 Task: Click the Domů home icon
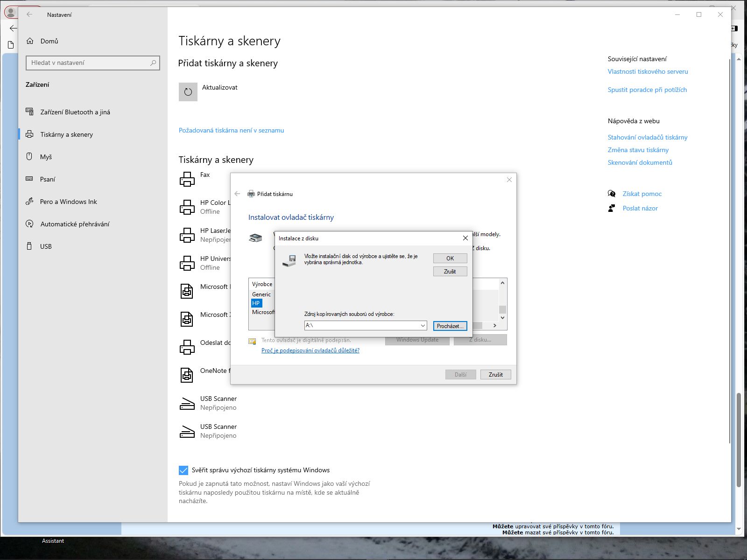[x=30, y=41]
